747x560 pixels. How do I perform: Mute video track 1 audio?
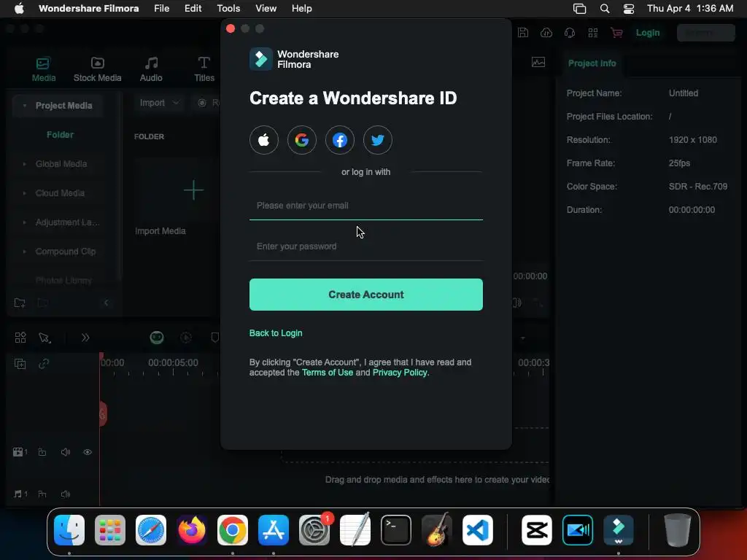click(x=66, y=452)
